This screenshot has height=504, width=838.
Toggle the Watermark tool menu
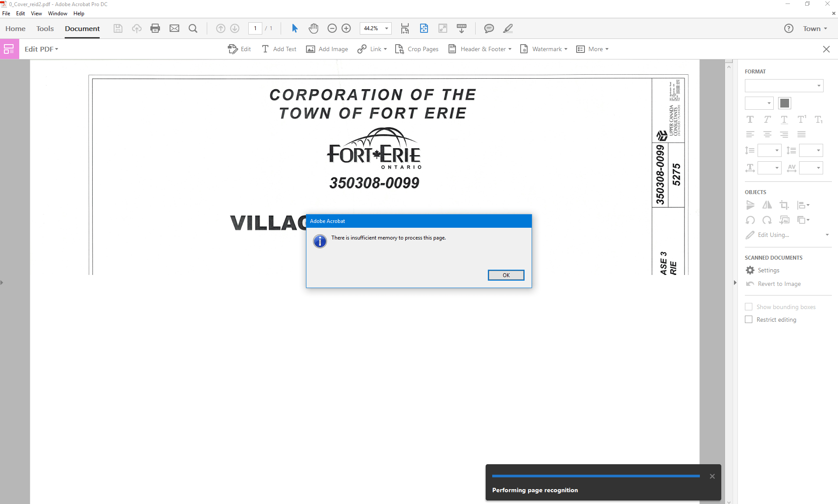pyautogui.click(x=543, y=49)
